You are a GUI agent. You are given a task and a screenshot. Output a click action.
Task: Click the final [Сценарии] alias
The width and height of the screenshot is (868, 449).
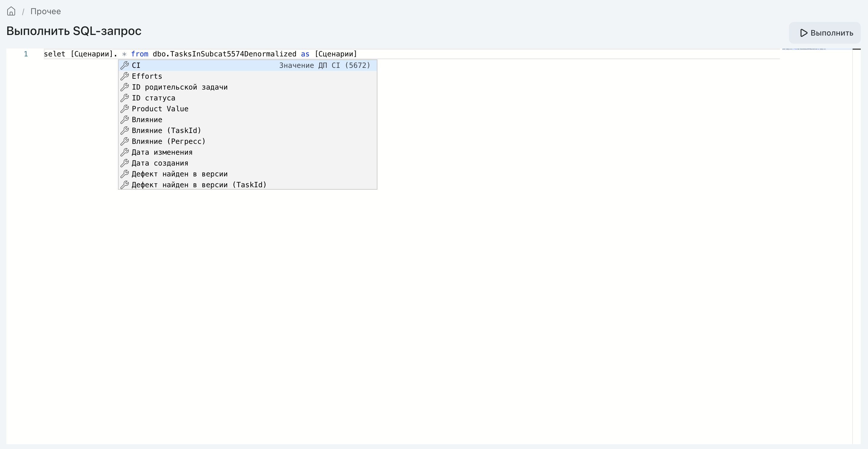pos(335,54)
